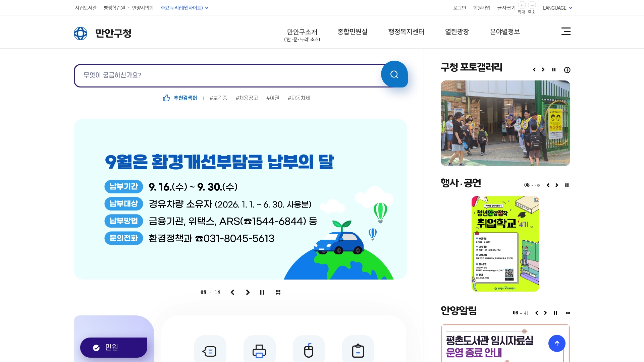The image size is (644, 362).
Task: Show next main banner slide
Action: click(x=248, y=292)
